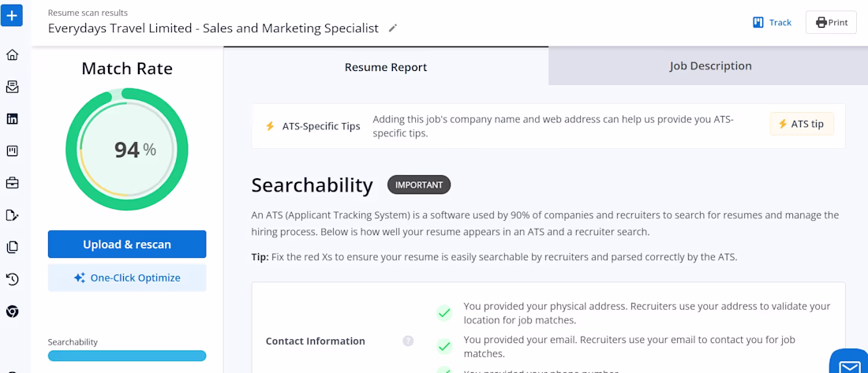Print the resume scan results
The image size is (868, 373).
point(831,22)
